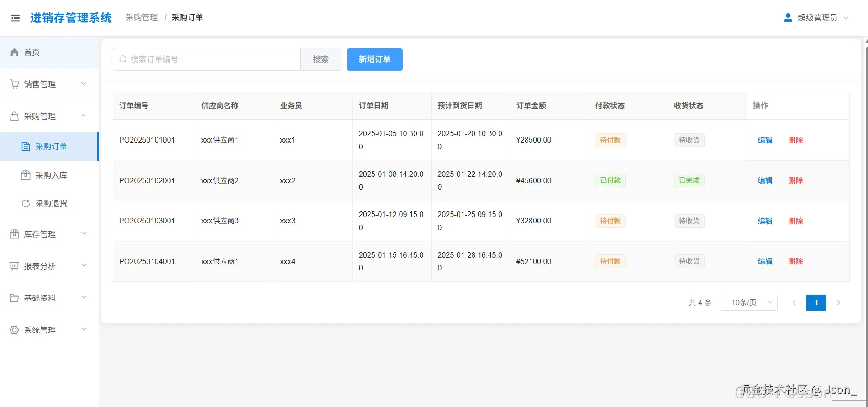The image size is (868, 407).
Task: Click the 搜索 button
Action: (x=321, y=59)
